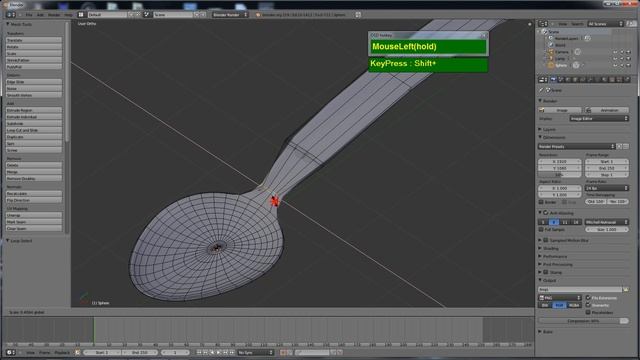The height and width of the screenshot is (360, 640).
Task: Toggle the File Extensions checkbox
Action: [588, 298]
